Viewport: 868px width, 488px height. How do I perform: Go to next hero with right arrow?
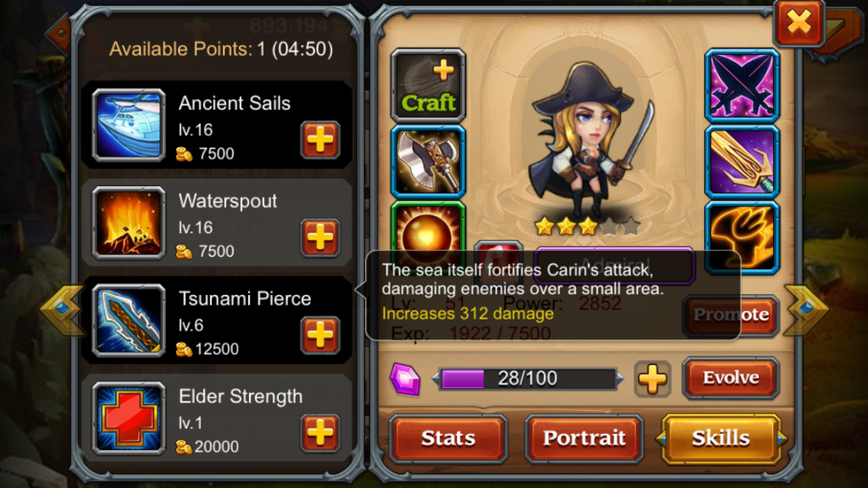point(806,310)
